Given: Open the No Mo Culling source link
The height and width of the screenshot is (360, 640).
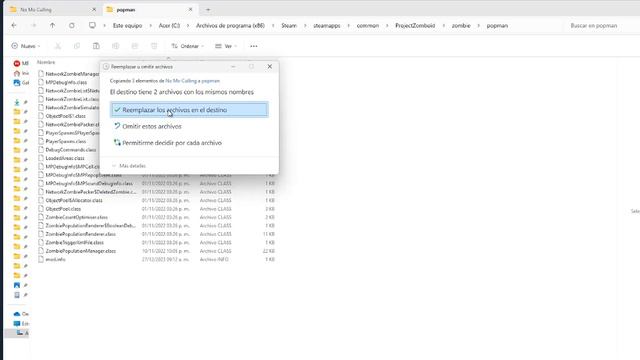Looking at the screenshot, I should coord(183,81).
